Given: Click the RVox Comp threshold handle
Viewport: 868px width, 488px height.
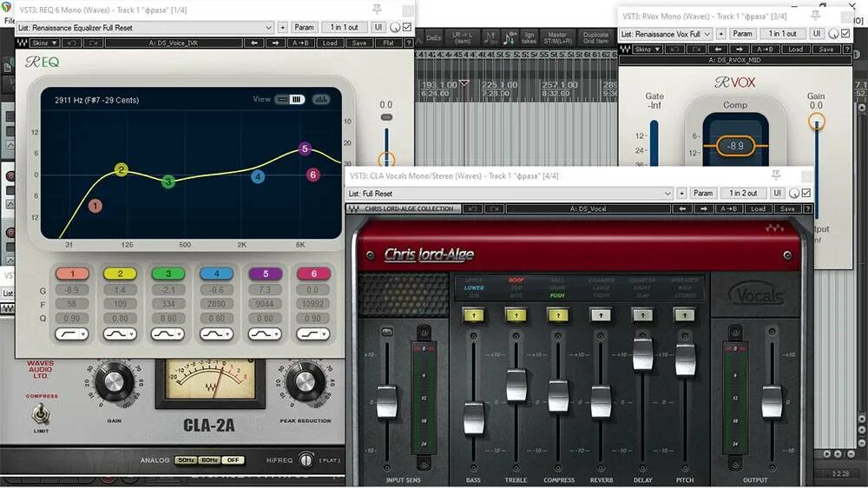Looking at the screenshot, I should pos(735,146).
